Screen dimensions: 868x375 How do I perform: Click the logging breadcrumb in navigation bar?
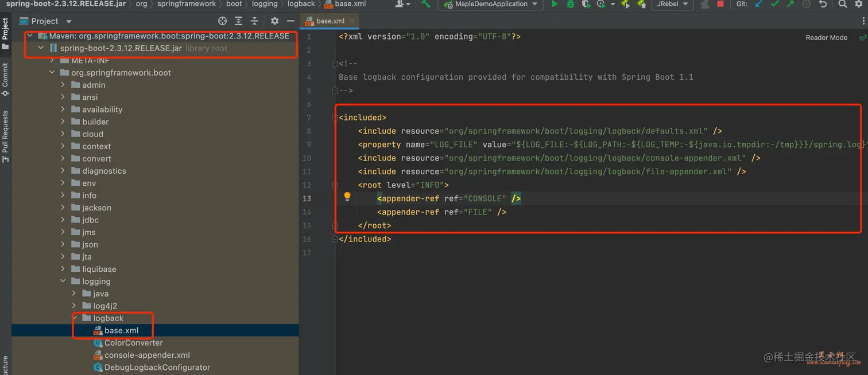(x=265, y=4)
